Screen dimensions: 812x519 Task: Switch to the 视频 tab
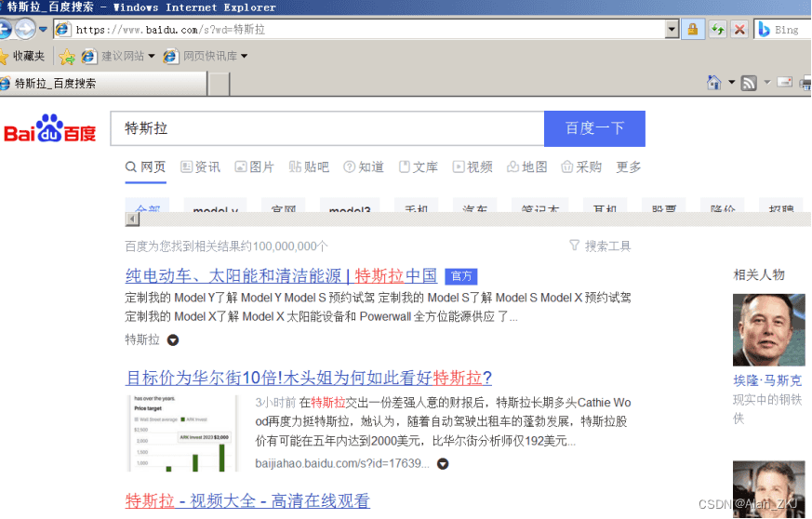pyautogui.click(x=473, y=166)
